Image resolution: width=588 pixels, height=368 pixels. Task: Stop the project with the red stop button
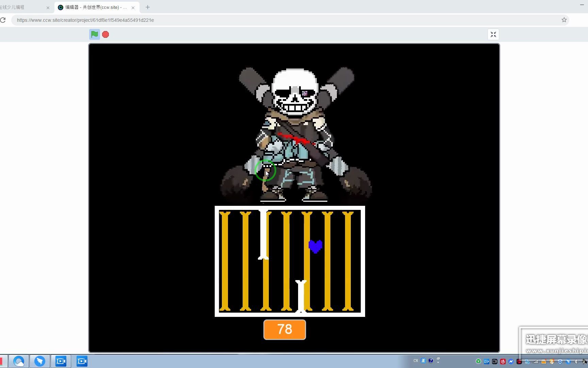pos(105,34)
